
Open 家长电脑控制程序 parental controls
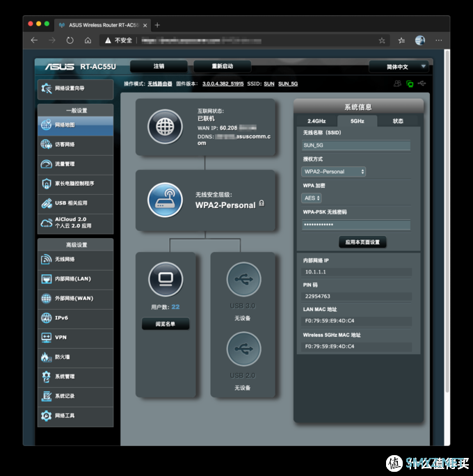click(76, 184)
